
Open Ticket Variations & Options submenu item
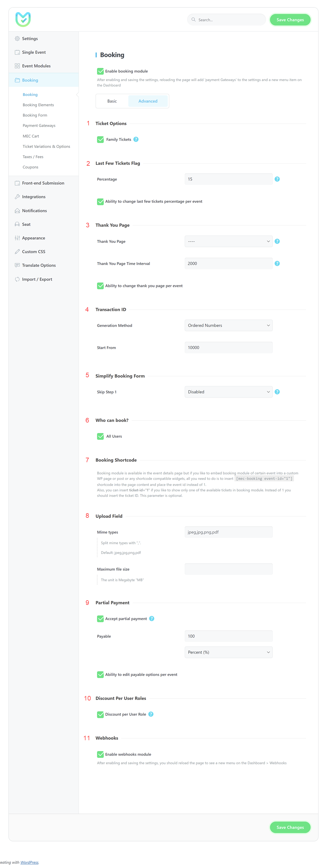(46, 147)
